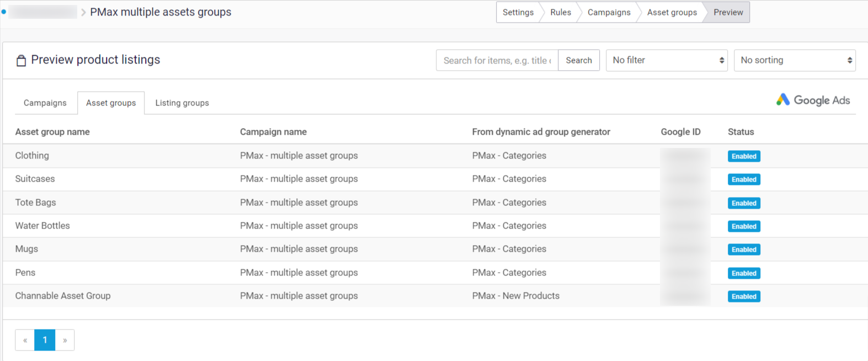Switch to the Campaigns tab below the heading
Screen dimensions: 868x361
coord(45,103)
